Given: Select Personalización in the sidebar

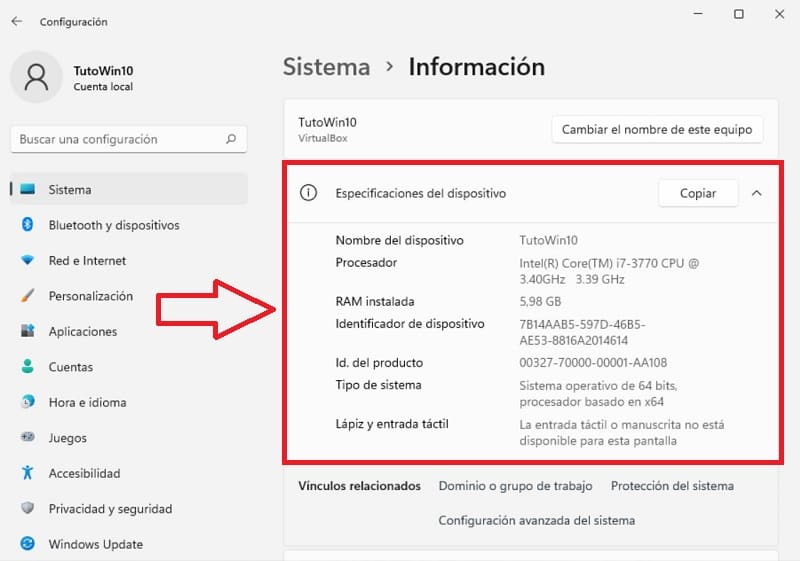Looking at the screenshot, I should pyautogui.click(x=129, y=296).
